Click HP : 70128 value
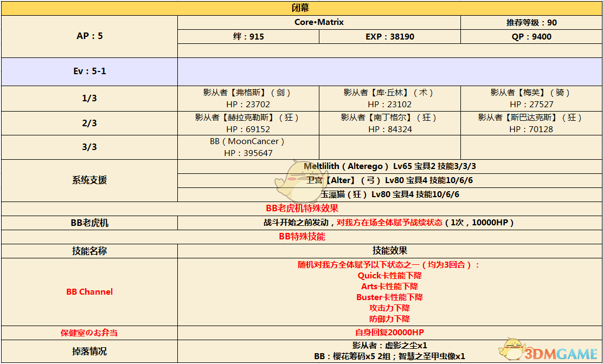This screenshot has width=603, height=364. [x=531, y=129]
